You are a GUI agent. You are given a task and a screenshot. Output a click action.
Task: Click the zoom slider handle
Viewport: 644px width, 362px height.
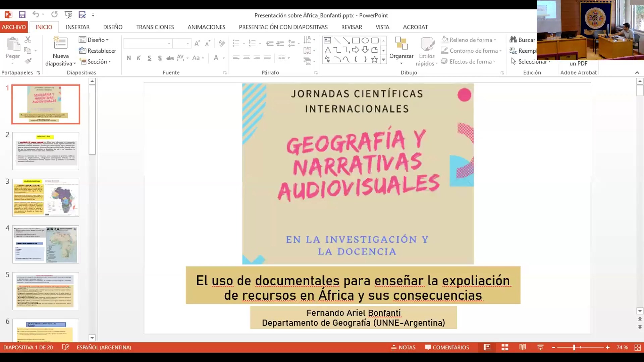tap(574, 348)
